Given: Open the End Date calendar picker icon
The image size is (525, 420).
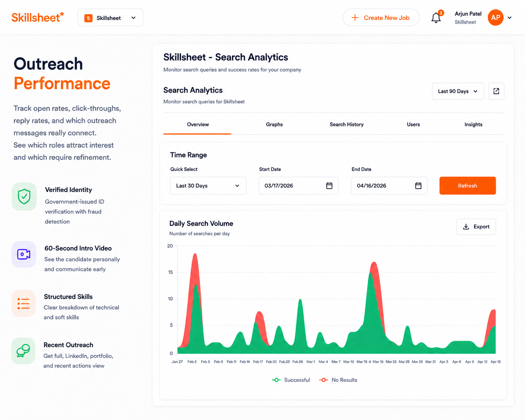Looking at the screenshot, I should (x=418, y=186).
